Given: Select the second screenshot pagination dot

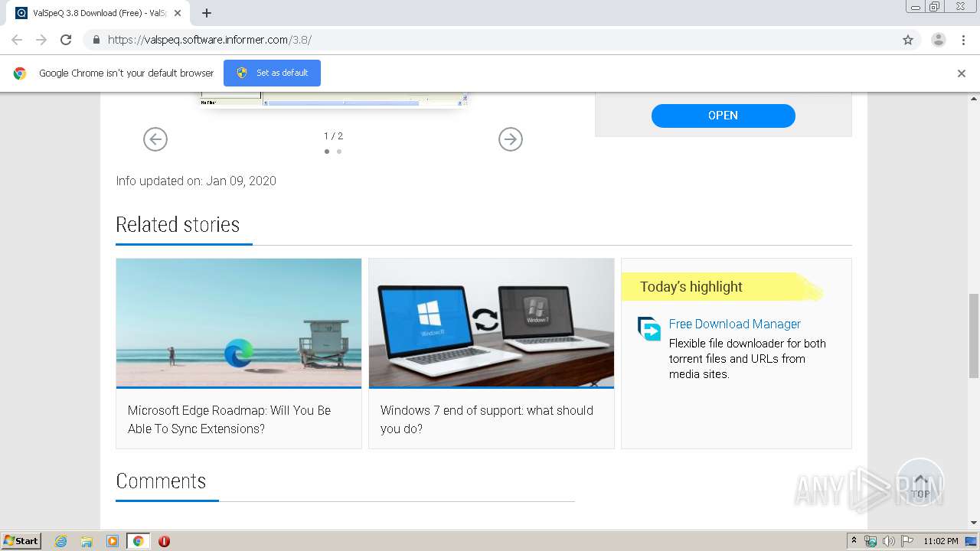Looking at the screenshot, I should click(339, 152).
